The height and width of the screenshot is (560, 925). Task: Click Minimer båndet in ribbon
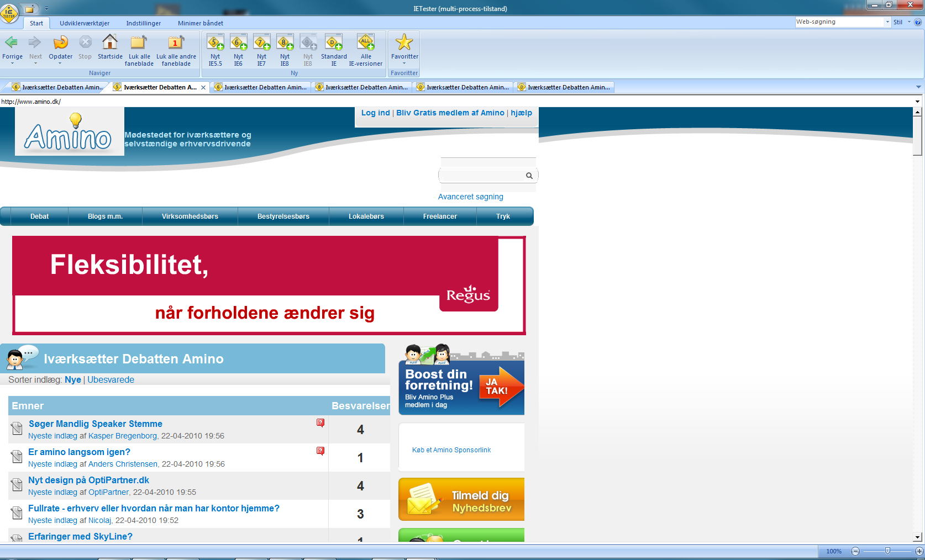201,23
